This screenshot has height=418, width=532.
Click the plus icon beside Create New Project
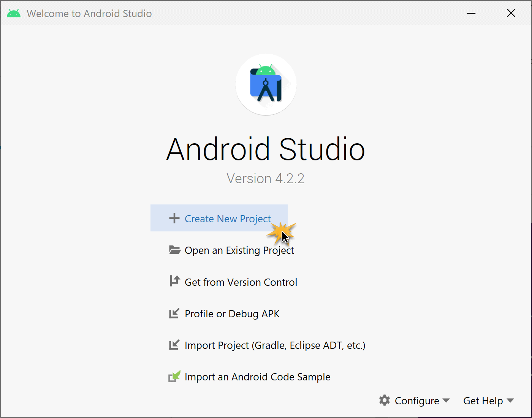(174, 218)
